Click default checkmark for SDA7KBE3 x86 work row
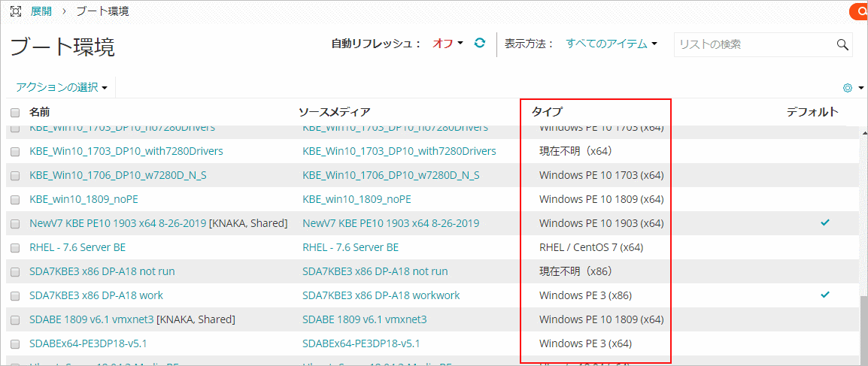This screenshot has height=366, width=868. tap(825, 295)
